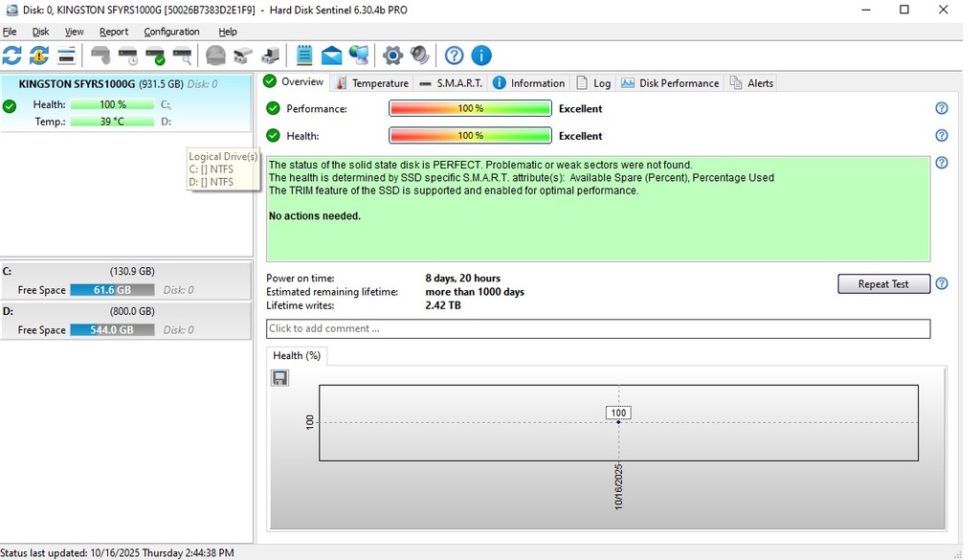Click help icon next to Performance row

click(x=941, y=108)
